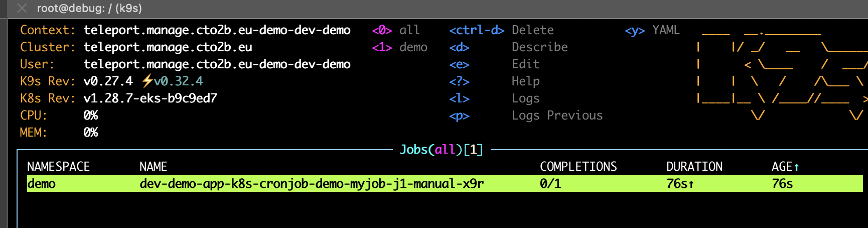Screen dimensions: 868x228
Task: Click the Describe shortcut hint
Action: coord(539,47)
